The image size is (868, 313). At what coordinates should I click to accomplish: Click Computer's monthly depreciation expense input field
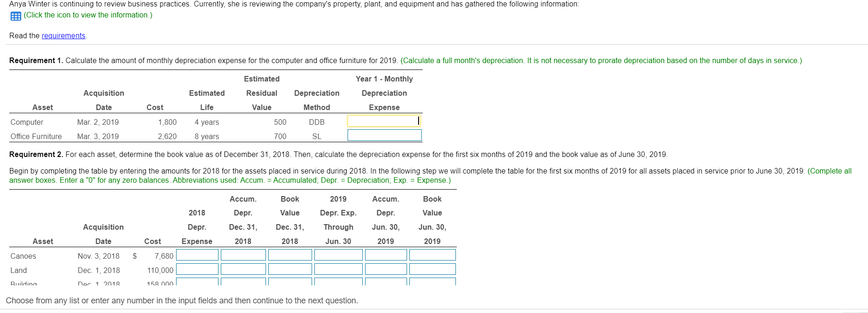384,121
